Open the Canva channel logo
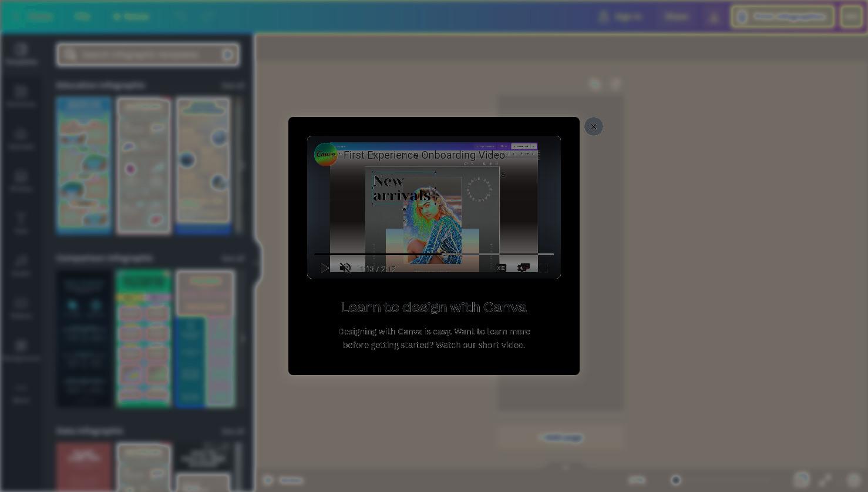868x492 pixels. [x=326, y=155]
